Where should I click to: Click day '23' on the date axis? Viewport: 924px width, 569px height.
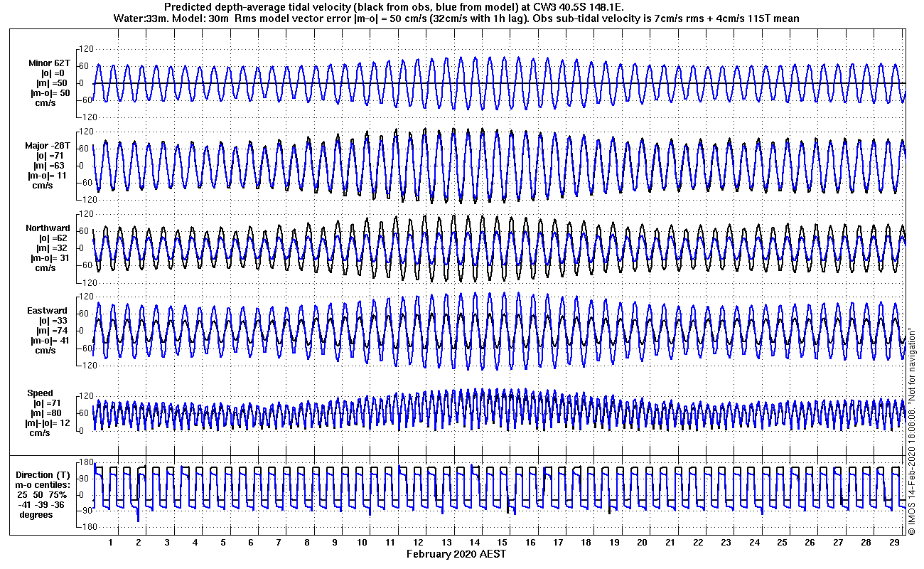click(726, 542)
